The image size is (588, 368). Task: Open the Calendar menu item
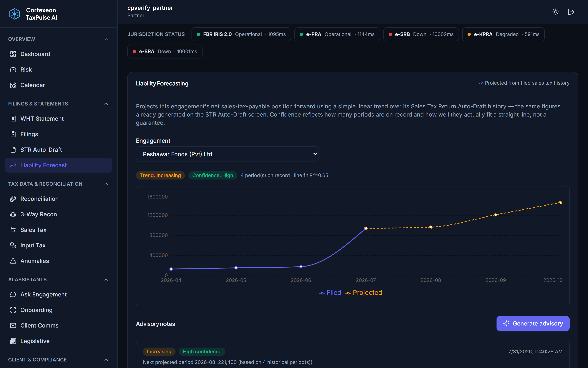point(59,85)
